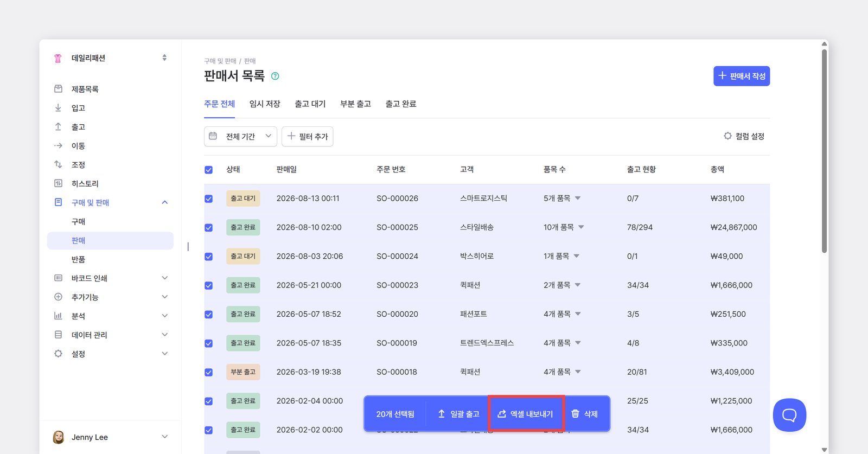Open 컬럼 설정 column settings
The width and height of the screenshot is (868, 454).
744,136
